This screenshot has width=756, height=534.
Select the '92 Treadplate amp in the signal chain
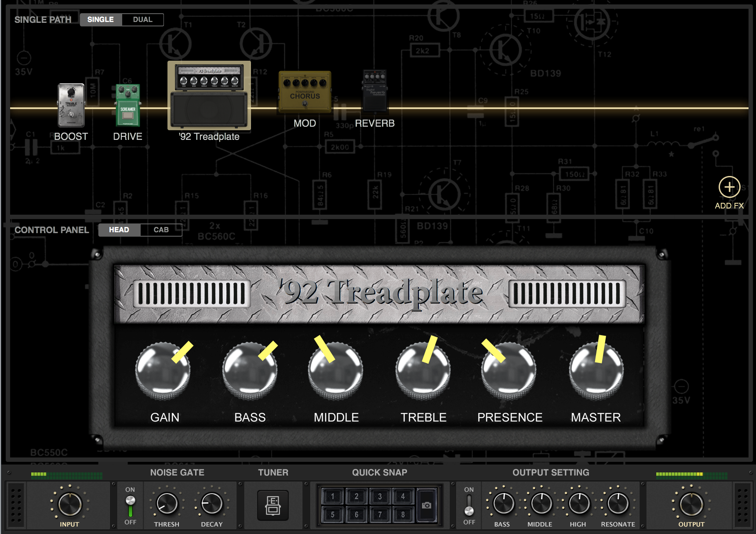pos(209,95)
